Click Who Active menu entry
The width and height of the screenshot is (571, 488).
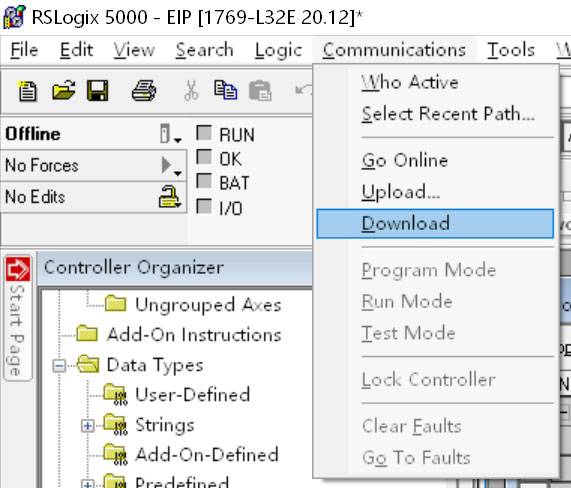[410, 82]
